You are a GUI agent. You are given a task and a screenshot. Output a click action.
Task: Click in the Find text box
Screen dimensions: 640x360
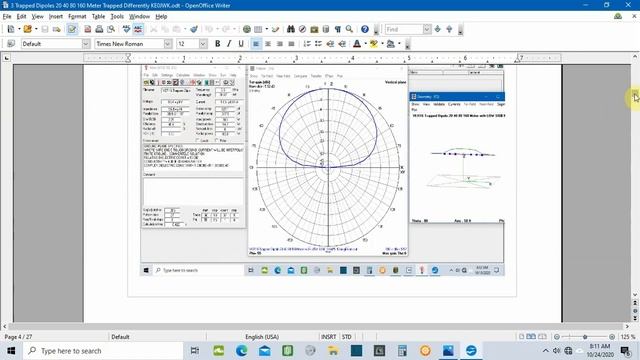point(404,29)
